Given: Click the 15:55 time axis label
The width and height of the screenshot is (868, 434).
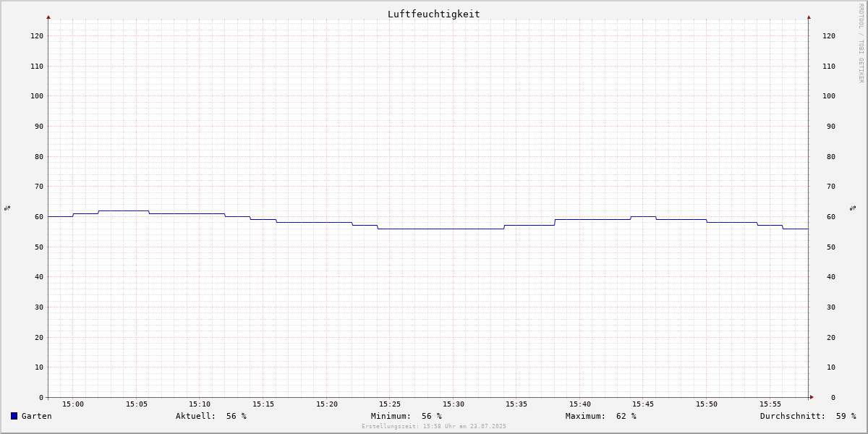Looking at the screenshot, I should pos(770,404).
